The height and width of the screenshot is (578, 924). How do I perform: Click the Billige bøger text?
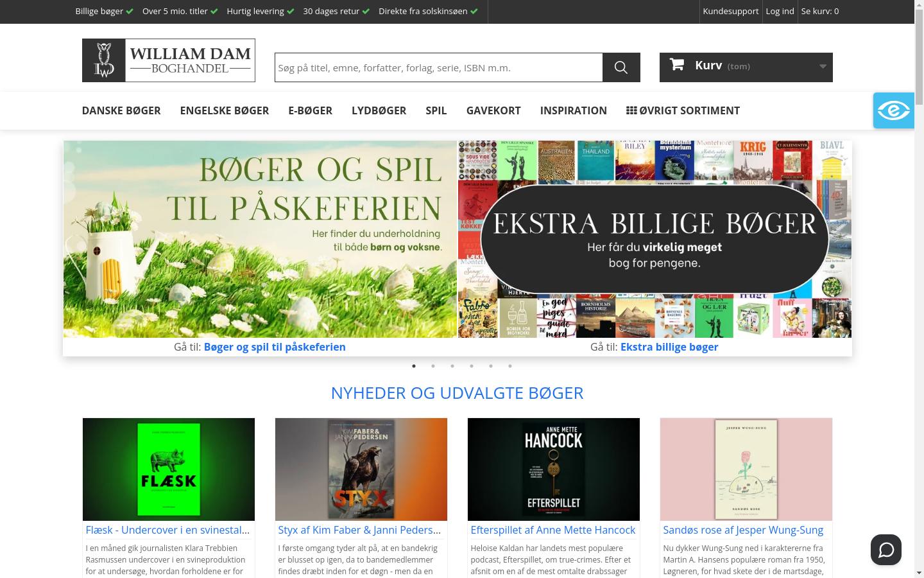pos(99,11)
